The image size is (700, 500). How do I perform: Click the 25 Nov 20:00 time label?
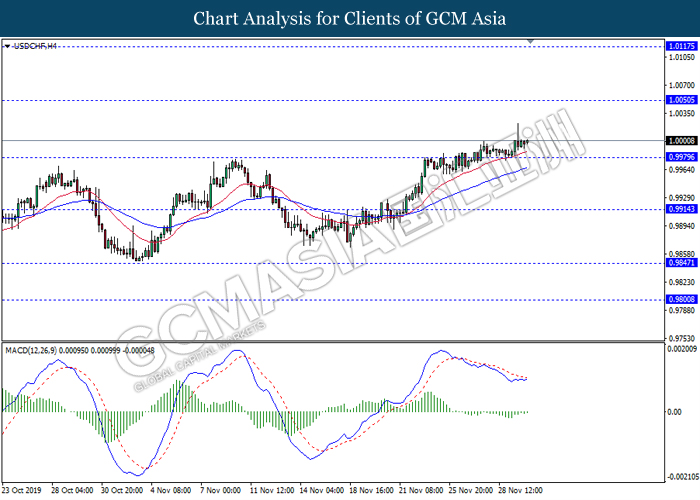point(471,490)
